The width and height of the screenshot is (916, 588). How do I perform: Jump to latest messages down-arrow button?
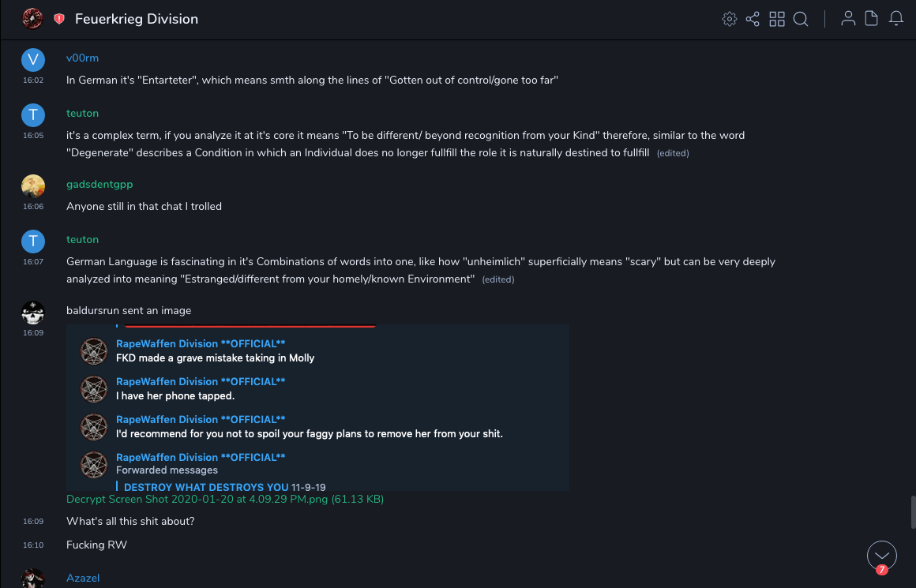(881, 555)
